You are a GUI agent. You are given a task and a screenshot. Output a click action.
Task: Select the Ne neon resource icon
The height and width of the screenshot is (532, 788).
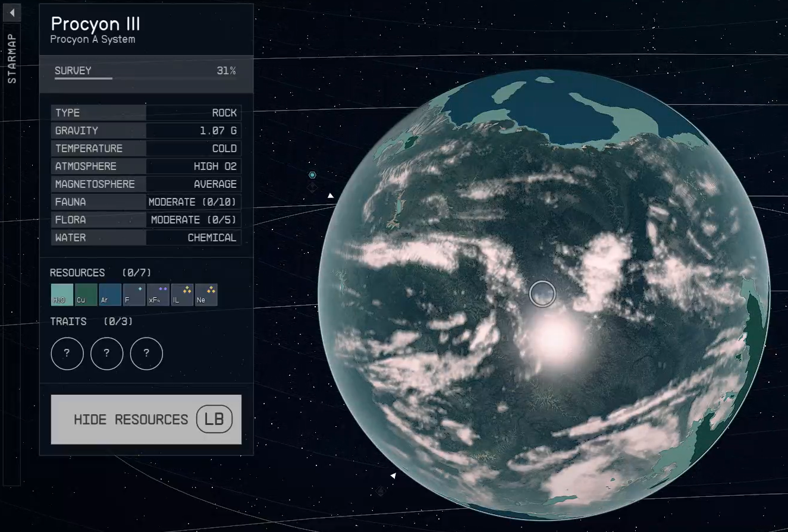(x=206, y=295)
